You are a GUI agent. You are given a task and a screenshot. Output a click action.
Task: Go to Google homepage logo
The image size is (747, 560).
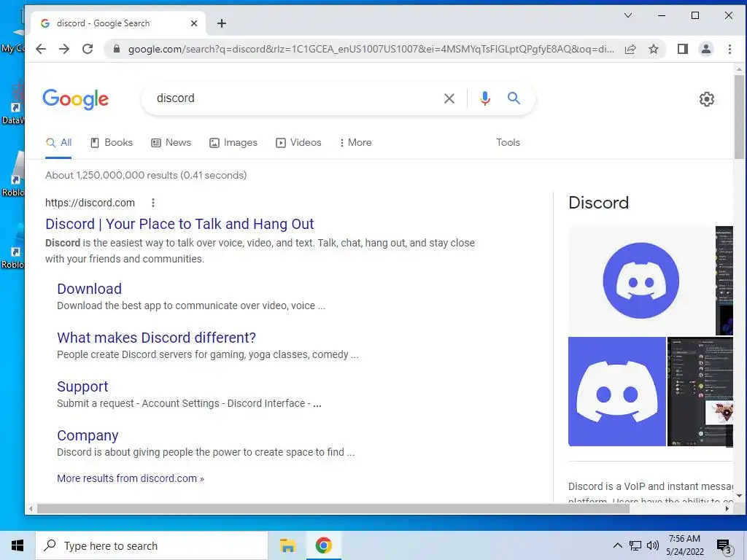coord(76,99)
